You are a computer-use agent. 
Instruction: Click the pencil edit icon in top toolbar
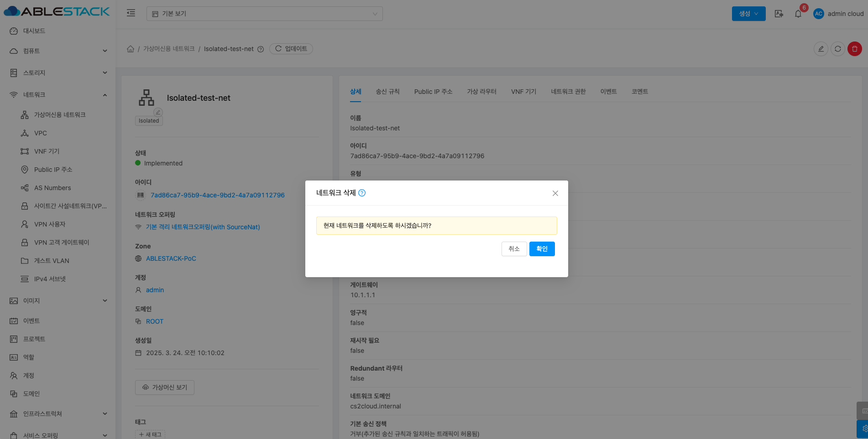(x=821, y=49)
